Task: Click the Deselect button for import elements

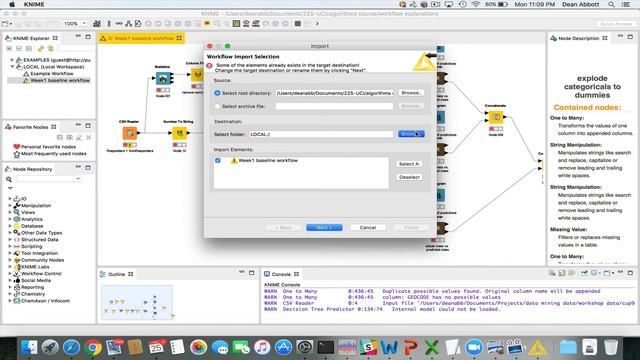Action: point(409,177)
